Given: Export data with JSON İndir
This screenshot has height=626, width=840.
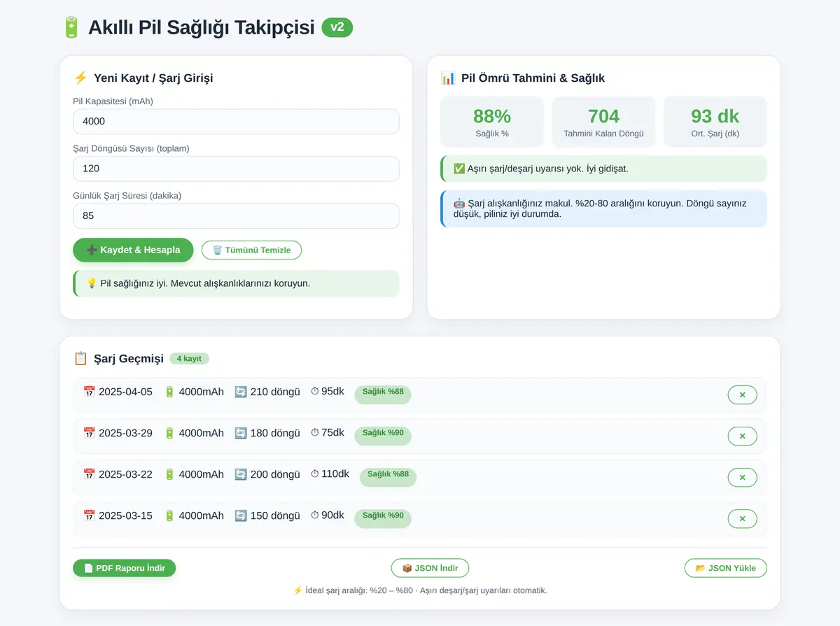Looking at the screenshot, I should point(430,568).
